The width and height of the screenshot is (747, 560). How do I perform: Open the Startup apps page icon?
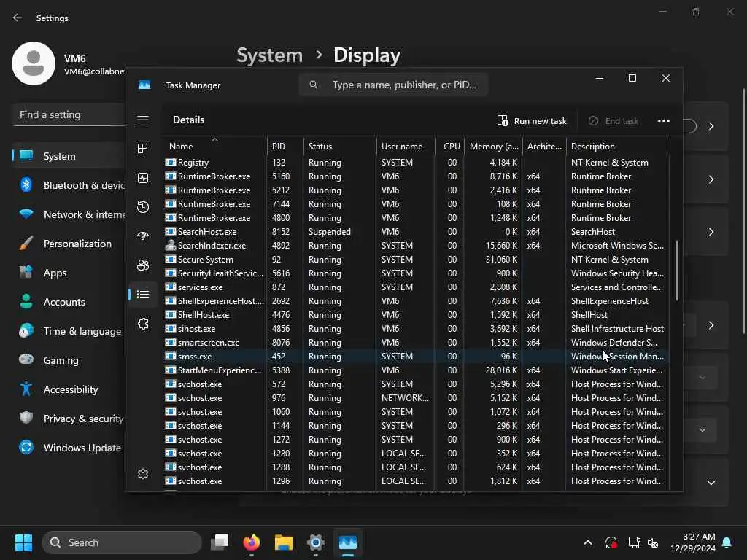click(x=143, y=236)
